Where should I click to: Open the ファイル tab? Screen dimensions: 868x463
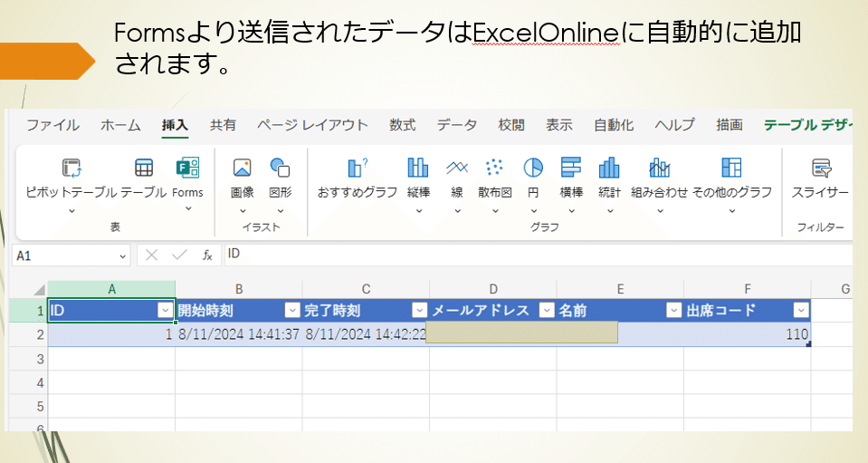coord(53,125)
